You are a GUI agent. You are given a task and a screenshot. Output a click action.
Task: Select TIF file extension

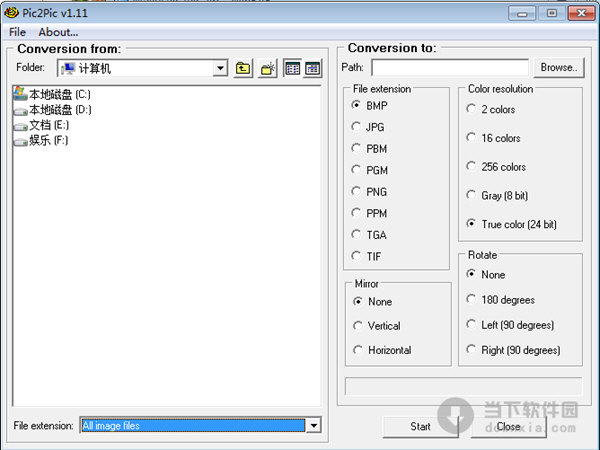click(367, 256)
